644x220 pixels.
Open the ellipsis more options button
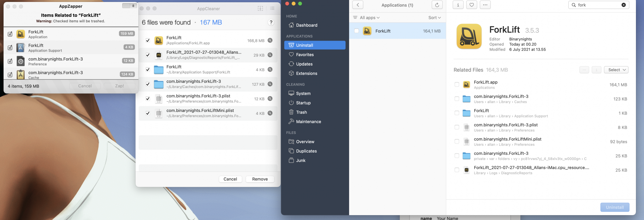[x=485, y=5]
